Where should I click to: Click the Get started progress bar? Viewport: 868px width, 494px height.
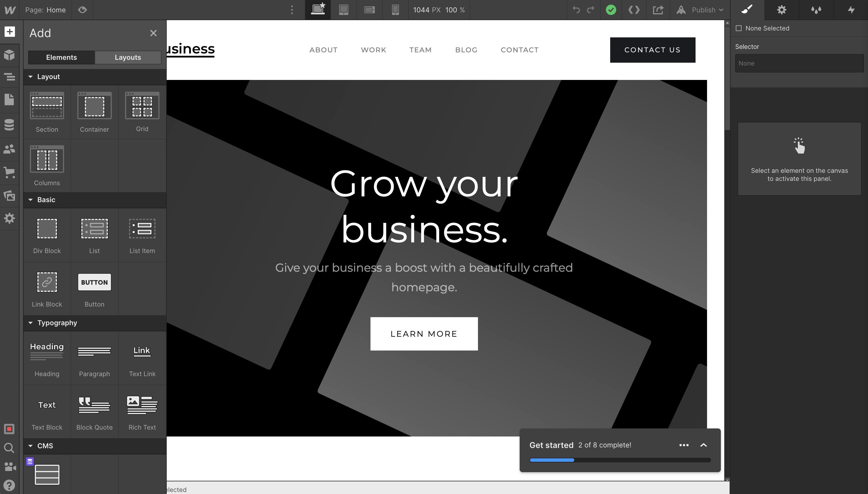620,460
